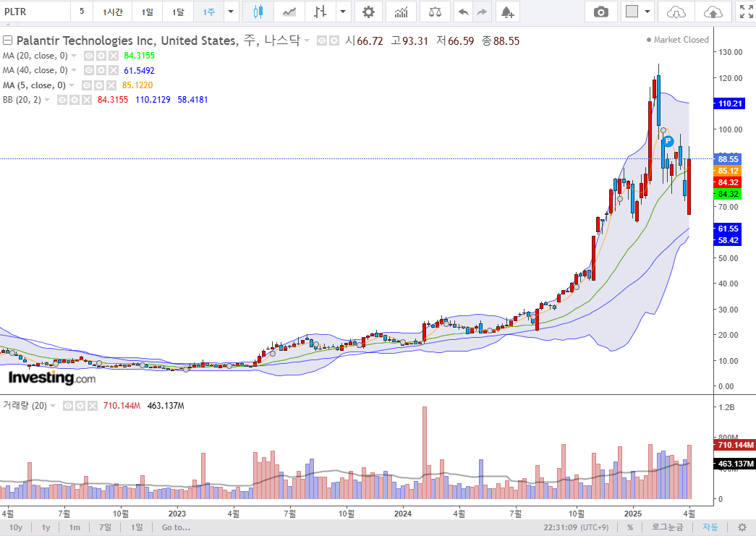Remove the MA (5, close, 0) indicator
756x536 pixels.
[x=111, y=85]
